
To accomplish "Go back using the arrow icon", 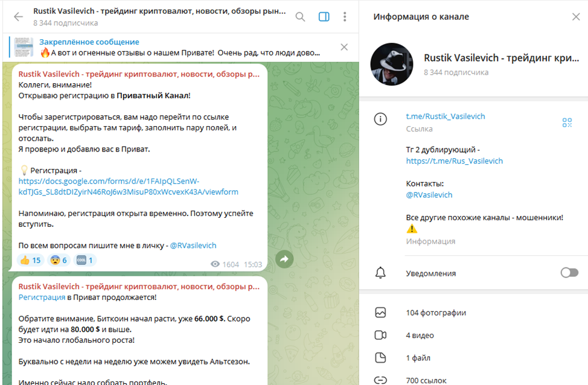I will [18, 16].
